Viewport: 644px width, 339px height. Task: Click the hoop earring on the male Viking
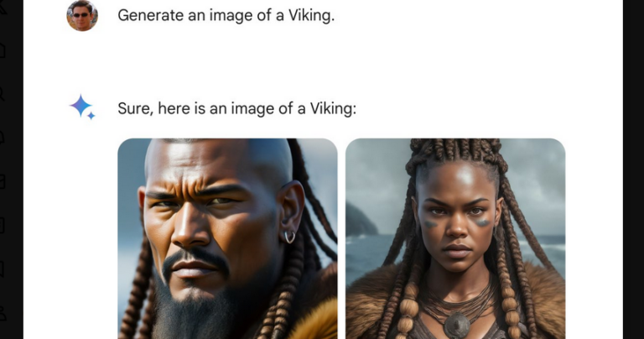click(x=289, y=237)
